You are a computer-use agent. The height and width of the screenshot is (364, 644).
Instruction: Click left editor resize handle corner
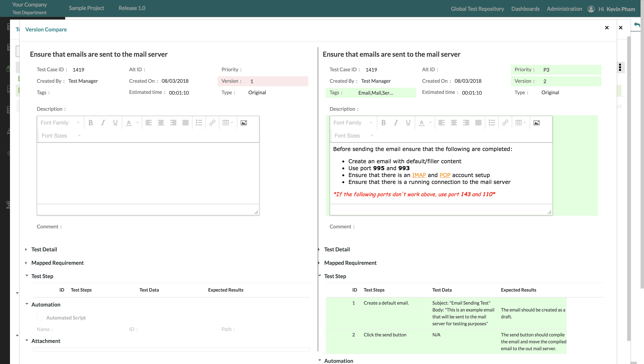click(256, 212)
